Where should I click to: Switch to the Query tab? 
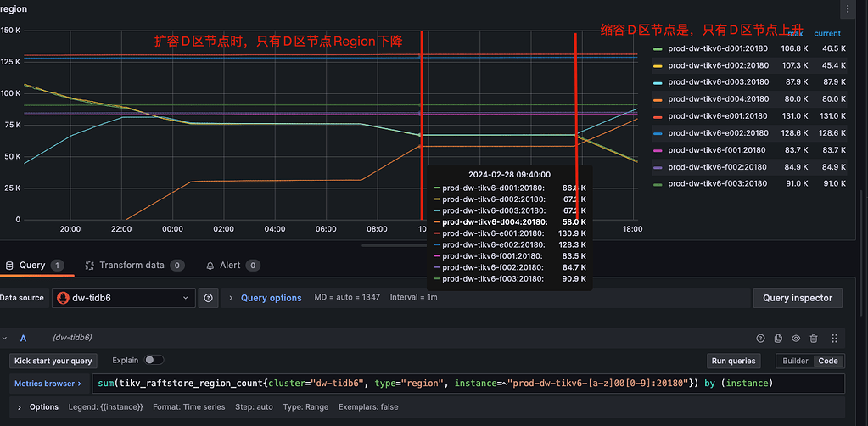pos(31,266)
